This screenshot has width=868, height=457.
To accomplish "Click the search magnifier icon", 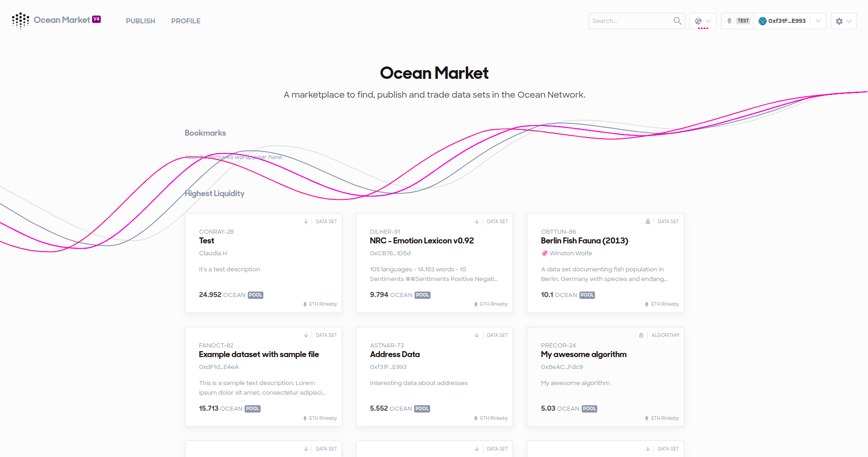I will coord(677,21).
